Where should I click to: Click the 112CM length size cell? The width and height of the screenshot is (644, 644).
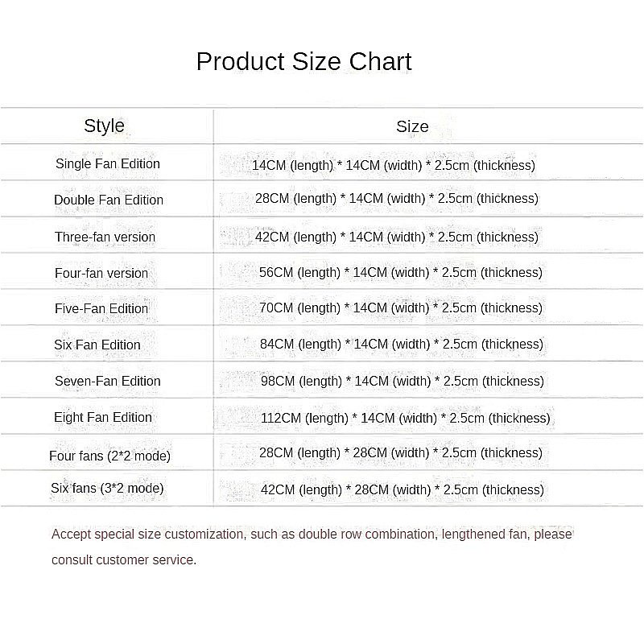point(405,418)
